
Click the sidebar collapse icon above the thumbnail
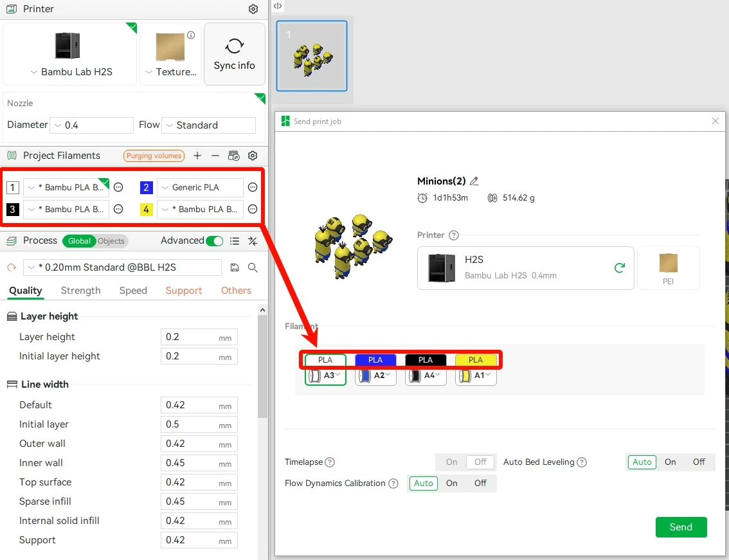coord(278,6)
